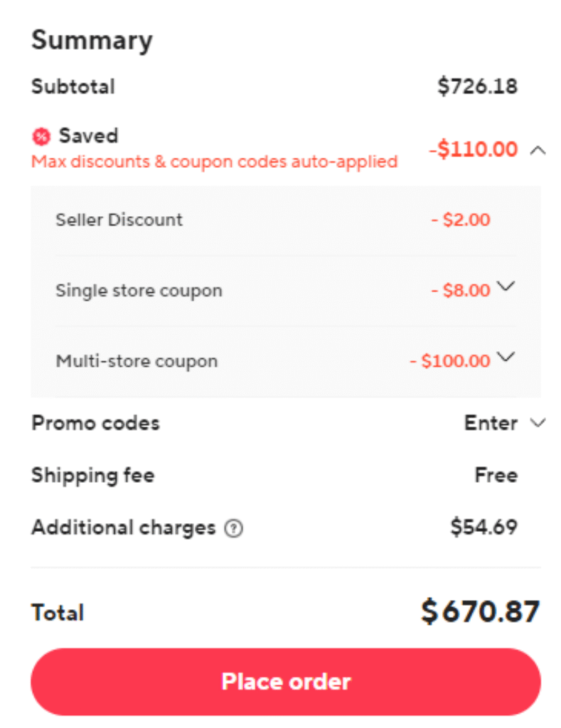This screenshot has height=728, width=561.
Task: Click the -$8.00 single store coupon amount
Action: tap(461, 290)
